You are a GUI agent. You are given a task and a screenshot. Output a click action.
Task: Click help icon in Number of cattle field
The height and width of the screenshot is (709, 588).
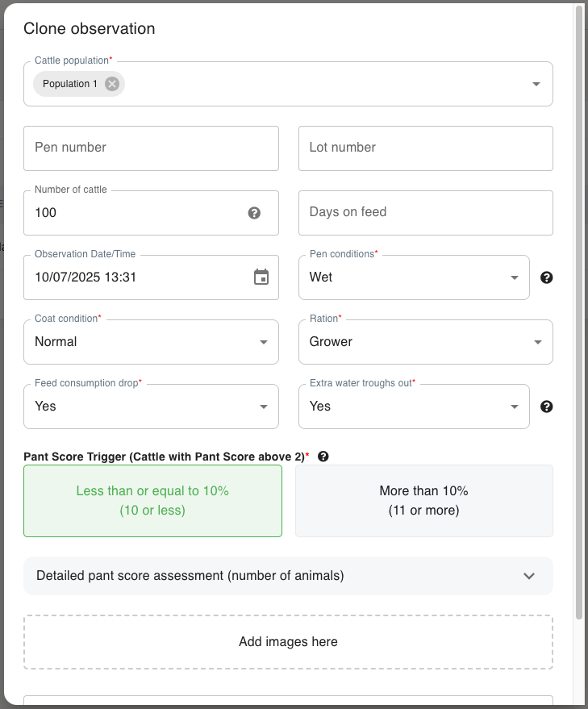click(x=254, y=213)
